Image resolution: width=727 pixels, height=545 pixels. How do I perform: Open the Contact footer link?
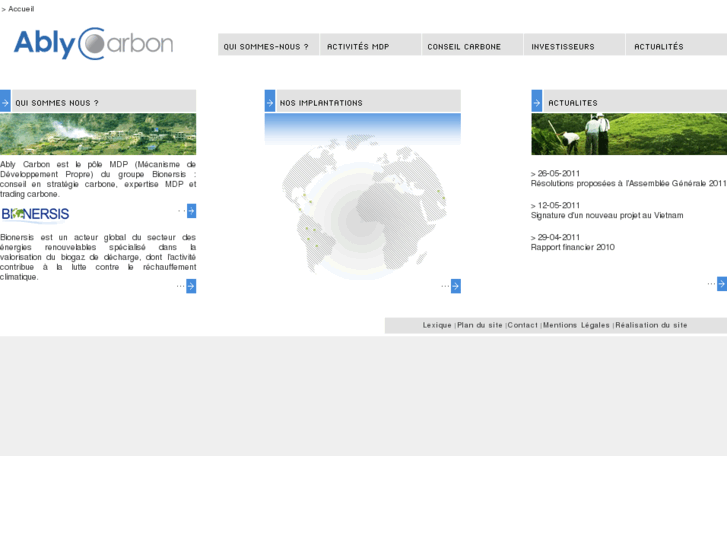523,325
